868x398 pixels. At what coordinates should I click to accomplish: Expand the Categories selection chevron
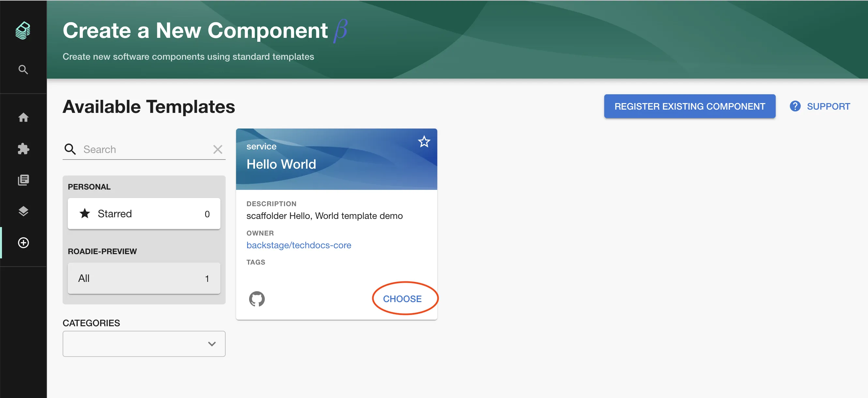pyautogui.click(x=212, y=344)
